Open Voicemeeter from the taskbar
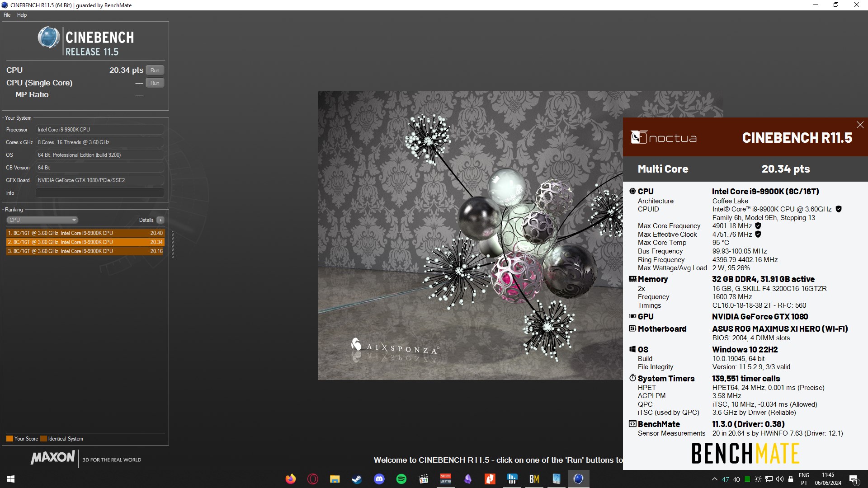This screenshot has height=488, width=868. [x=446, y=479]
